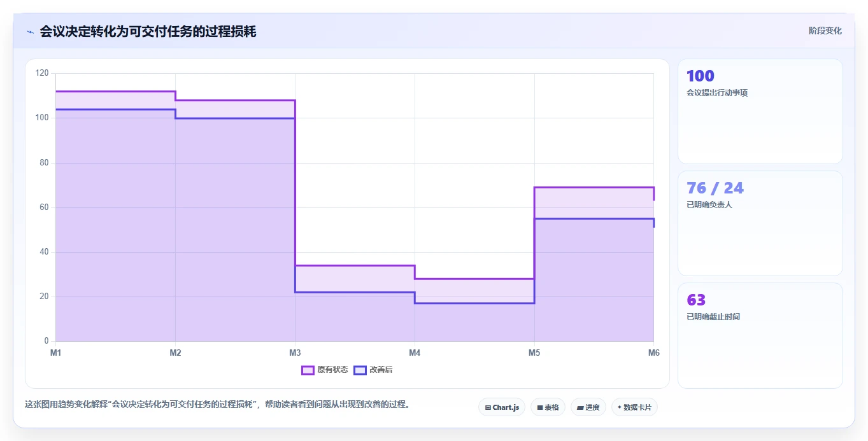Select the title 会议决定转化为可交付任务的过程损耗
Viewport: 868px width, 441px height.
148,32
